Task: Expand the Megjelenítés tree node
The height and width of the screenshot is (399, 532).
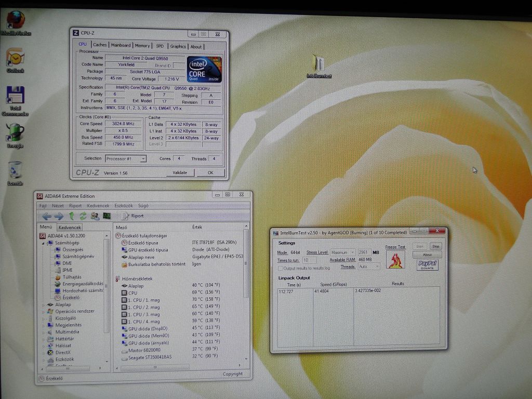Action: click(x=43, y=325)
